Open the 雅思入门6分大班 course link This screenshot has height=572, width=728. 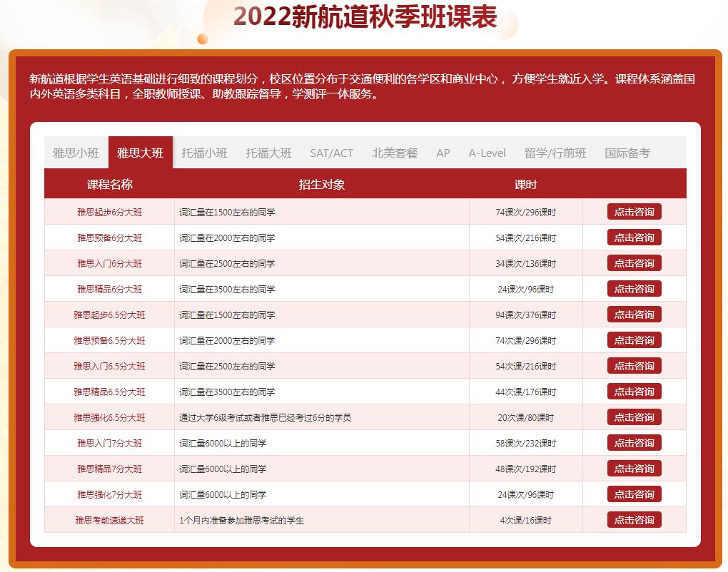click(110, 263)
